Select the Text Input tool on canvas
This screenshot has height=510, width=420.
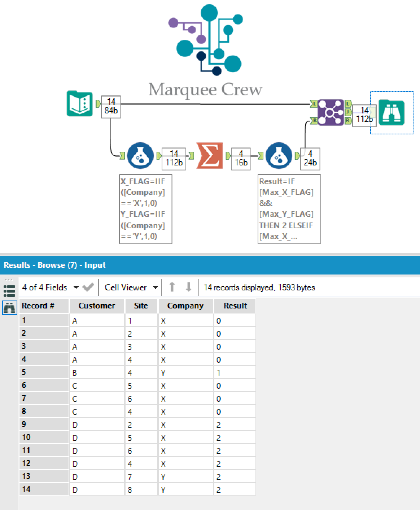pyautogui.click(x=80, y=104)
